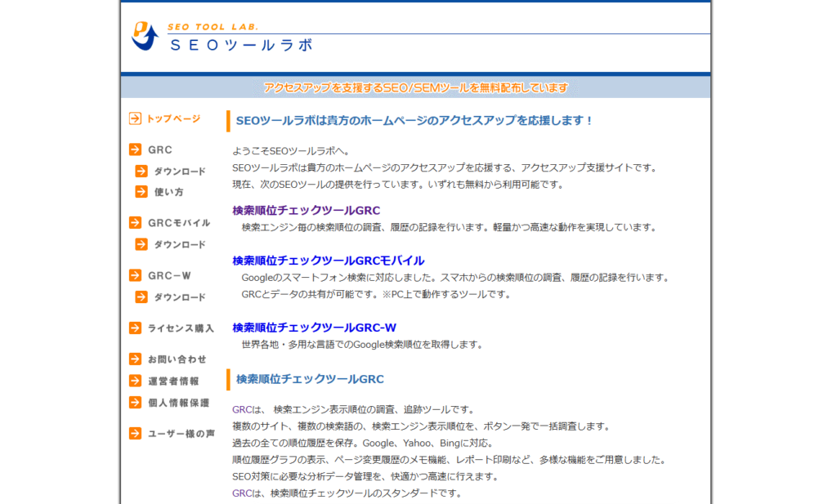Click GRC link in 'スタンダードです' sentence
837x504 pixels.
point(241,493)
